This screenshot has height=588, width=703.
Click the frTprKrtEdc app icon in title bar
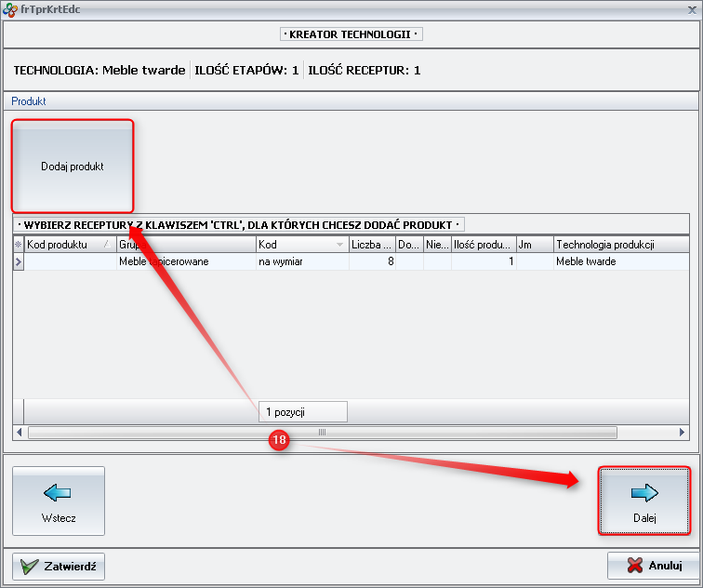point(10,10)
